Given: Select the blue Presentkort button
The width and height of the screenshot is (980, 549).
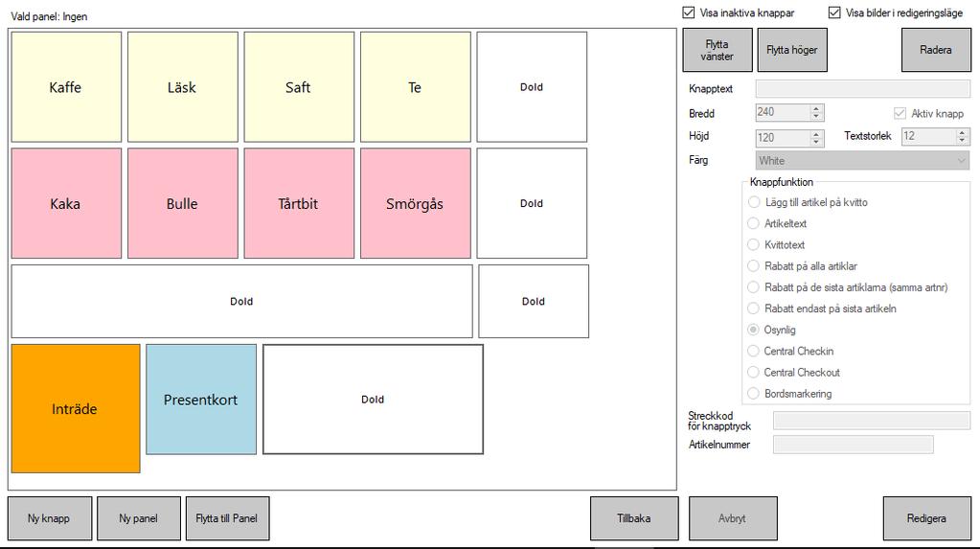Looking at the screenshot, I should click(x=201, y=399).
